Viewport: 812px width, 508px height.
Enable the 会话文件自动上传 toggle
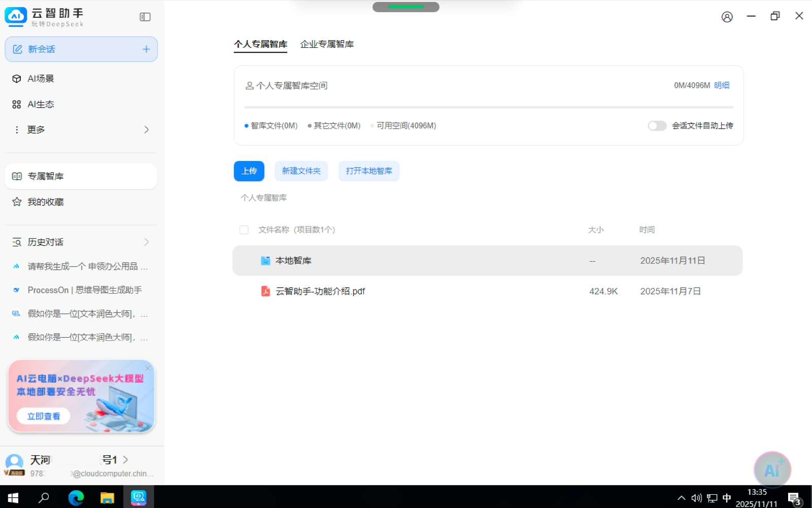pos(657,125)
